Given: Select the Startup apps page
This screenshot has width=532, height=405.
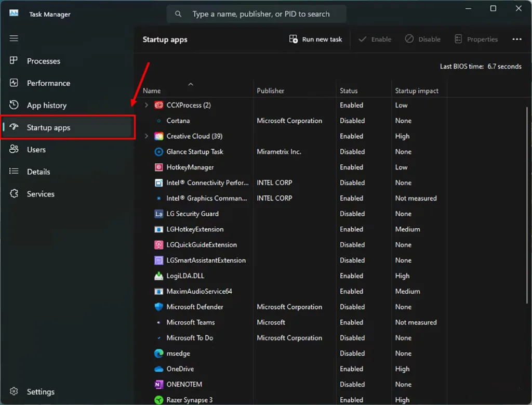Looking at the screenshot, I should click(68, 127).
